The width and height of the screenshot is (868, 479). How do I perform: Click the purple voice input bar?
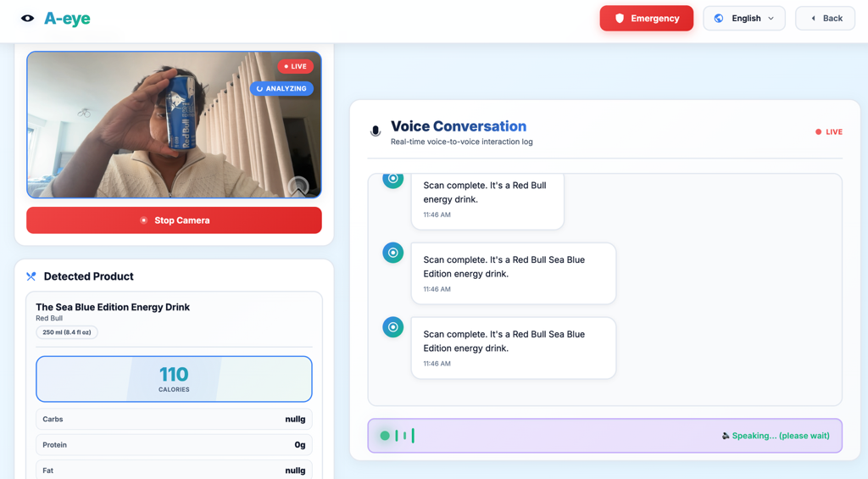605,436
